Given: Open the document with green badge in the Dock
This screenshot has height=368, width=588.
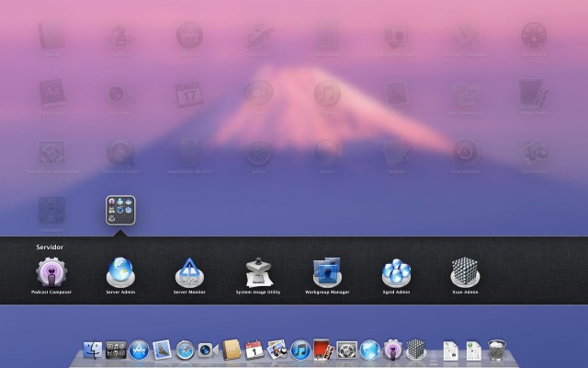Looking at the screenshot, I should tap(474, 351).
